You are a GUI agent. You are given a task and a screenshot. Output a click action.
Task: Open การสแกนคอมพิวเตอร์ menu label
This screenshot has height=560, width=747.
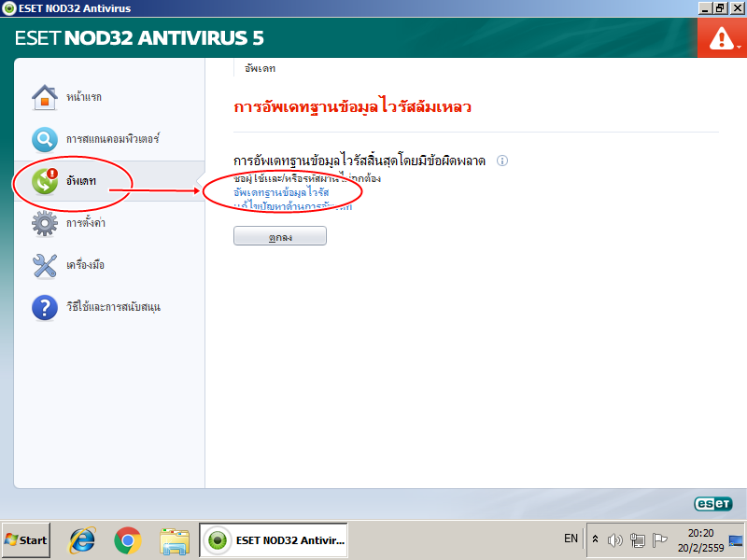pyautogui.click(x=112, y=139)
